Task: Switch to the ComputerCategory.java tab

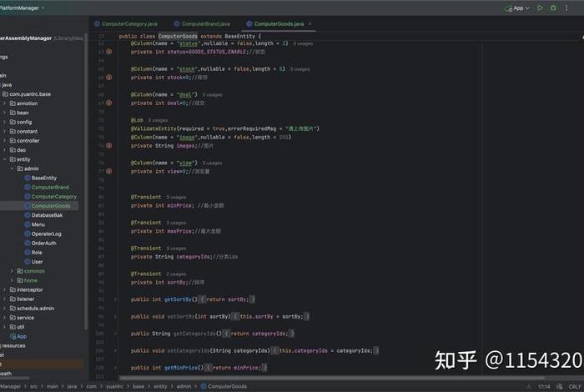Action: [x=126, y=24]
